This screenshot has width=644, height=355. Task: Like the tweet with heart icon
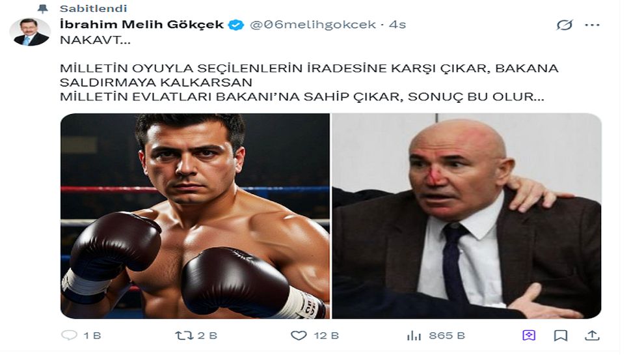(x=299, y=335)
